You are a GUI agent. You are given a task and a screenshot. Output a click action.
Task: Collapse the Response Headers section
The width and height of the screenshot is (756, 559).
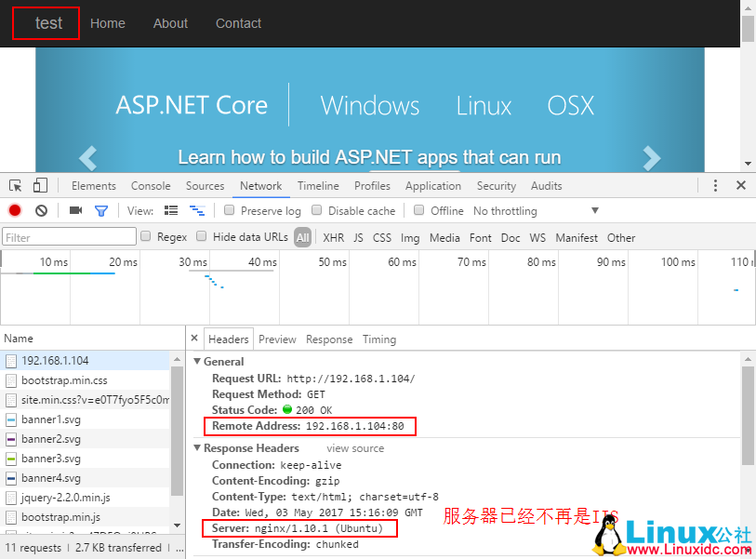[196, 446]
